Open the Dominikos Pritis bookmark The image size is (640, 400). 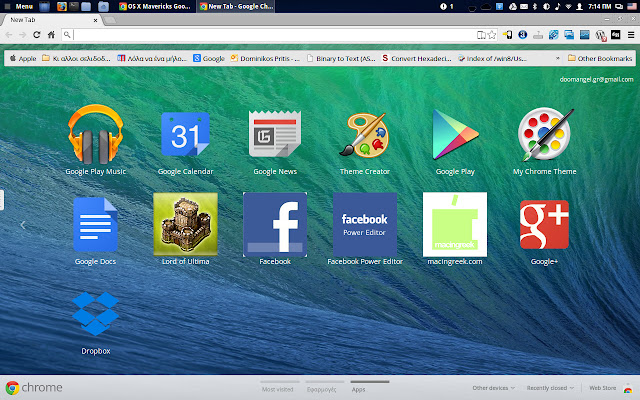point(265,58)
